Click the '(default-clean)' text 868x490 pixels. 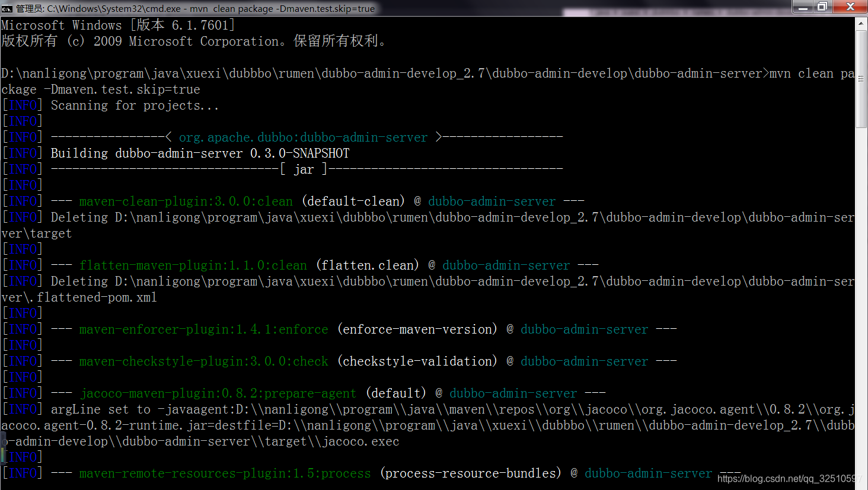(353, 201)
